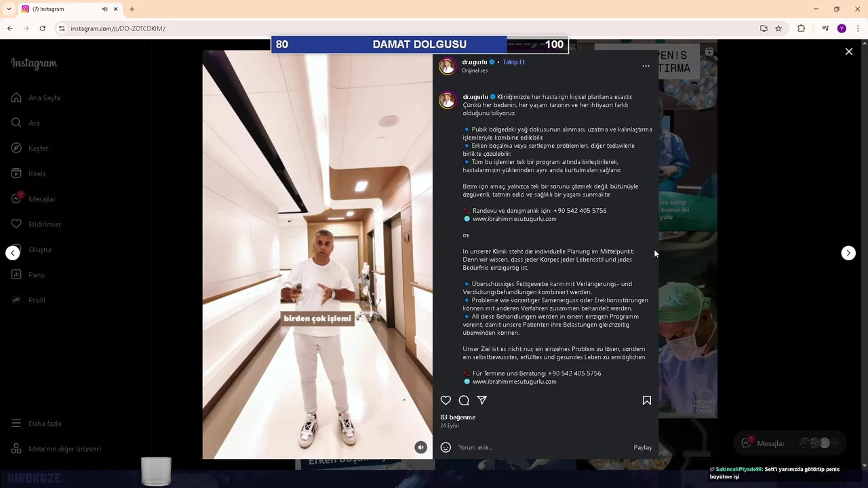This screenshot has width=868, height=488.
Task: Open Keşfet in sidebar
Action: point(30,148)
